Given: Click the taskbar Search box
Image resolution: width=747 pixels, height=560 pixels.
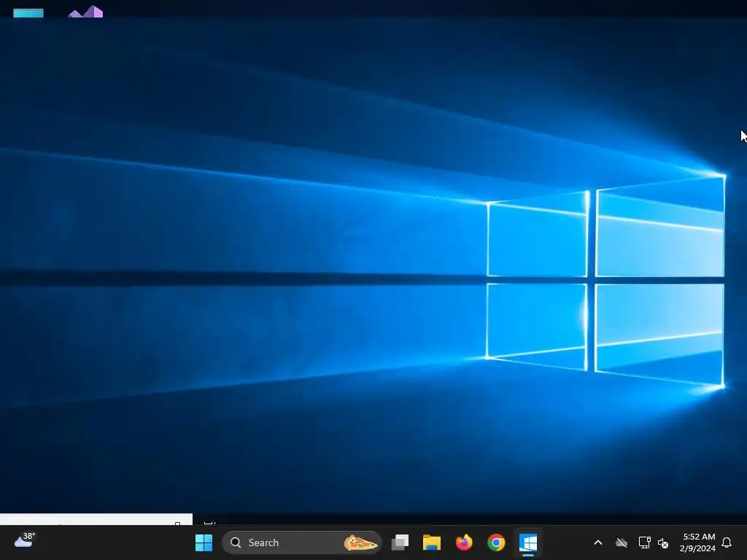Looking at the screenshot, I should coord(301,542).
